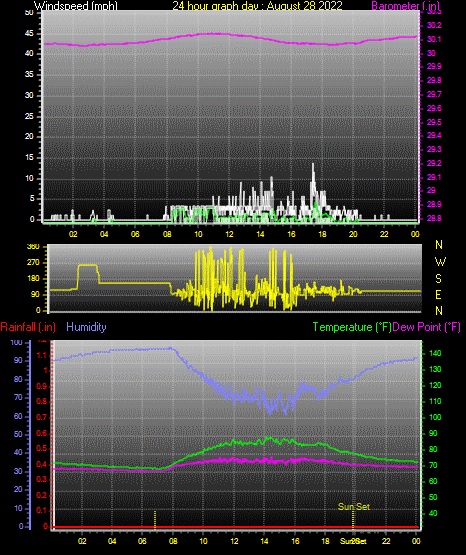Click the '24 hour graph day : August 28 2022' title

click(x=258, y=5)
